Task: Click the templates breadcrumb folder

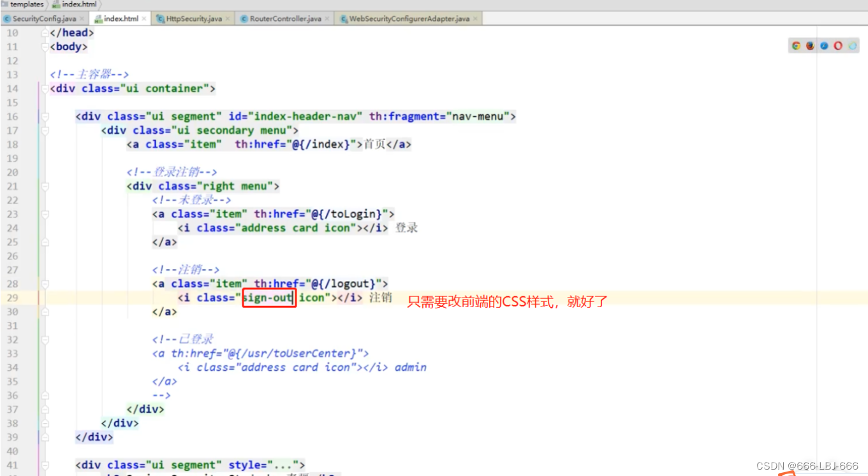Action: point(23,4)
